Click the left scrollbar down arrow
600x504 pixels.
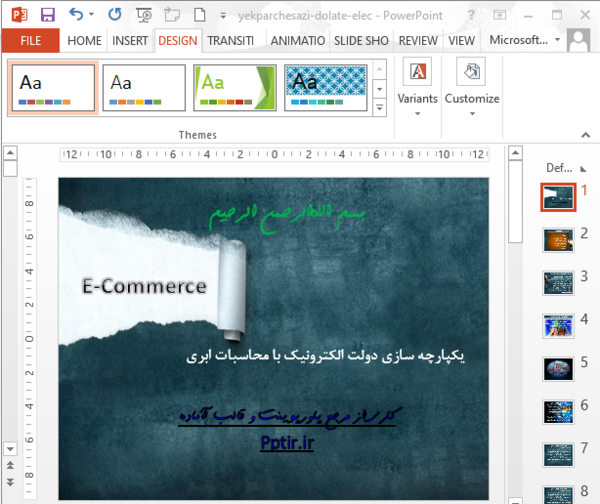tap(10, 449)
